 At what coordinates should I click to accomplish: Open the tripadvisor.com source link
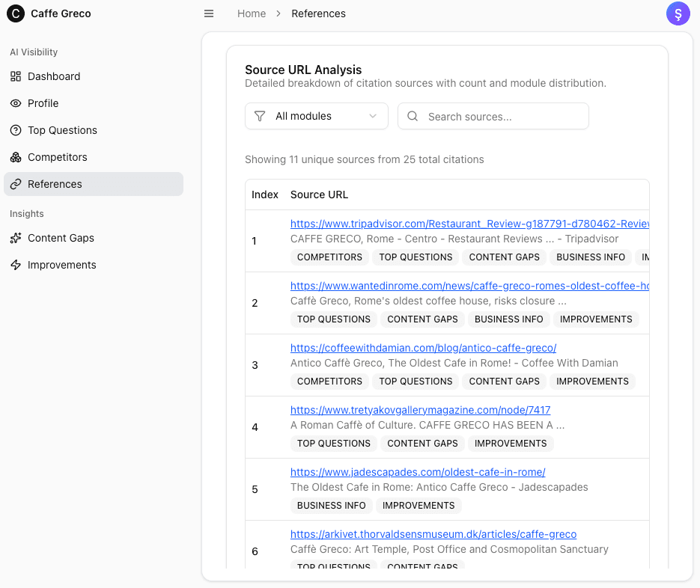pyautogui.click(x=469, y=224)
